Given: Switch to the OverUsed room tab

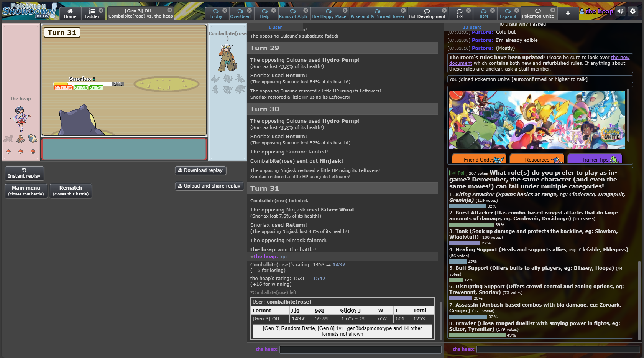Looking at the screenshot, I should [240, 13].
